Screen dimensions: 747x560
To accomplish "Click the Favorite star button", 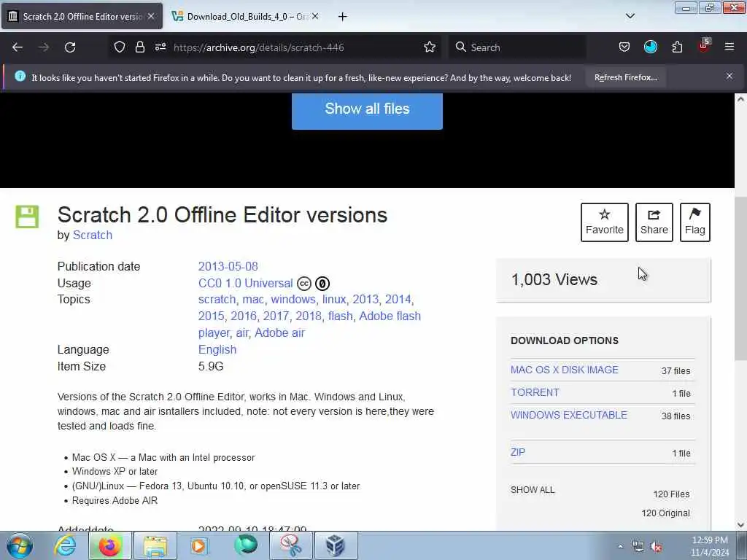I will 605,222.
